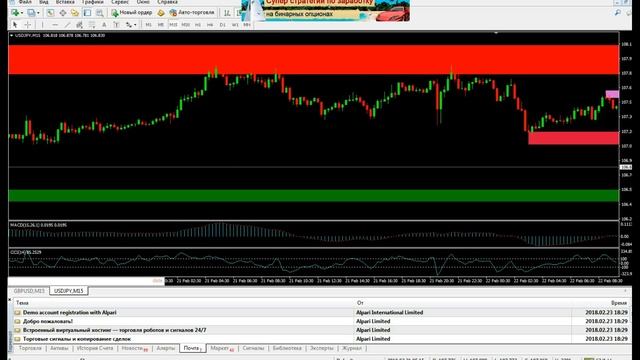This screenshot has height=360, width=640.
Task: Select the Vertical Line tool
Action: click(42, 25)
